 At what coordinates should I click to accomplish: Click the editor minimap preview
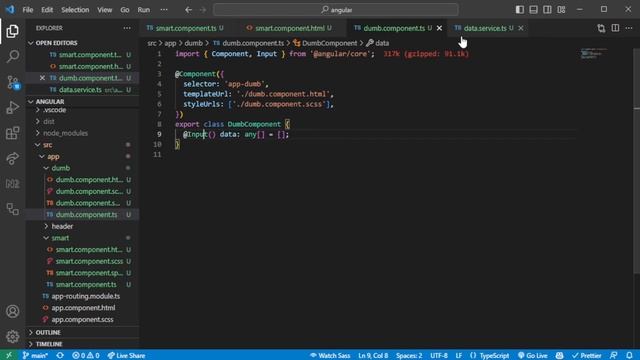coord(594,53)
